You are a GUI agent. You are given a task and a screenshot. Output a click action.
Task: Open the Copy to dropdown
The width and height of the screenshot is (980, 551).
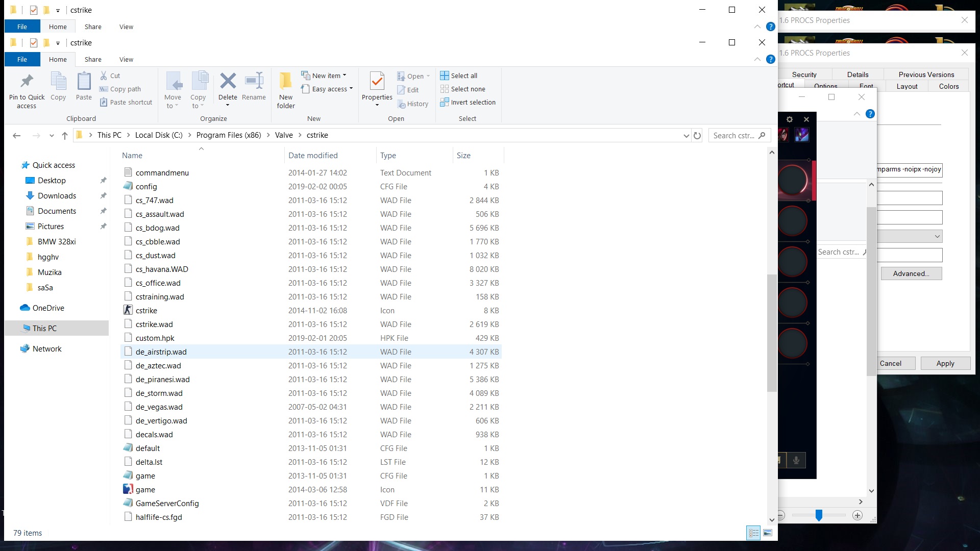[198, 101]
